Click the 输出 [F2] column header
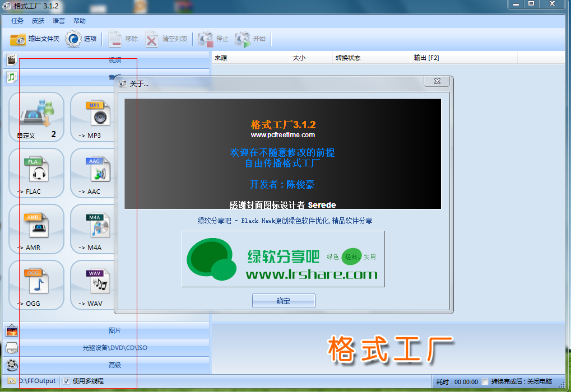Screen dimensions: 571x392 465,58
